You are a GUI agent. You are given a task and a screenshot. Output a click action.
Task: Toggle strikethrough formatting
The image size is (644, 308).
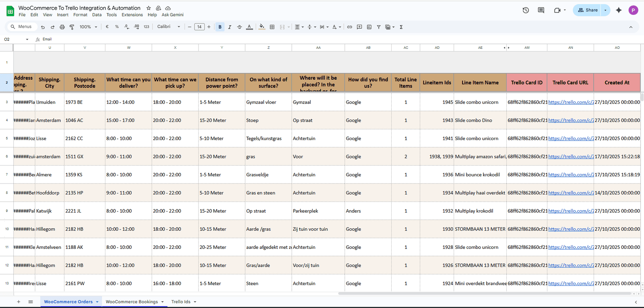coord(239,27)
